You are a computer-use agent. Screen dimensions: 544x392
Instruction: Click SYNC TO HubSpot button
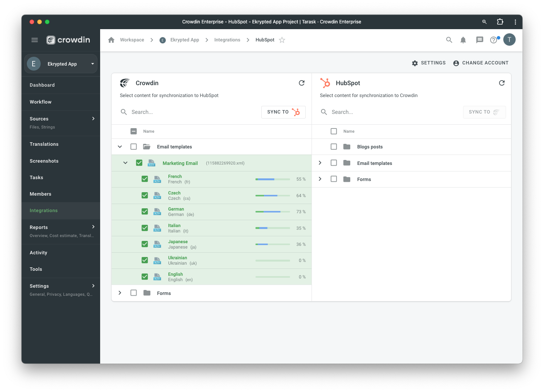(284, 112)
